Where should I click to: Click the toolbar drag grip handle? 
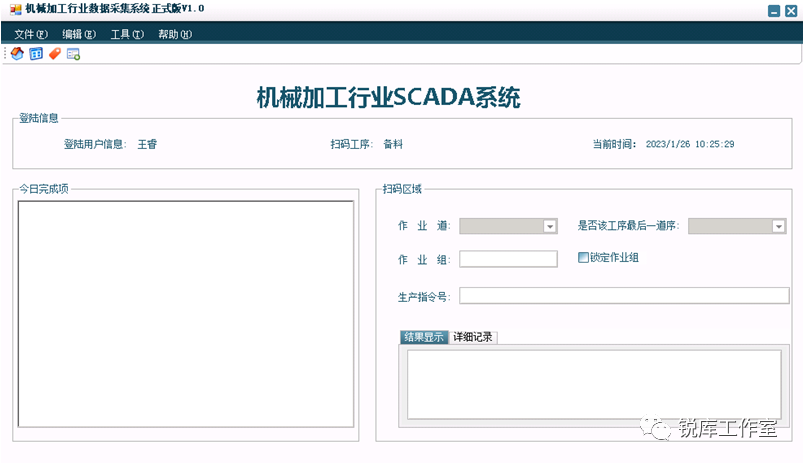point(5,54)
